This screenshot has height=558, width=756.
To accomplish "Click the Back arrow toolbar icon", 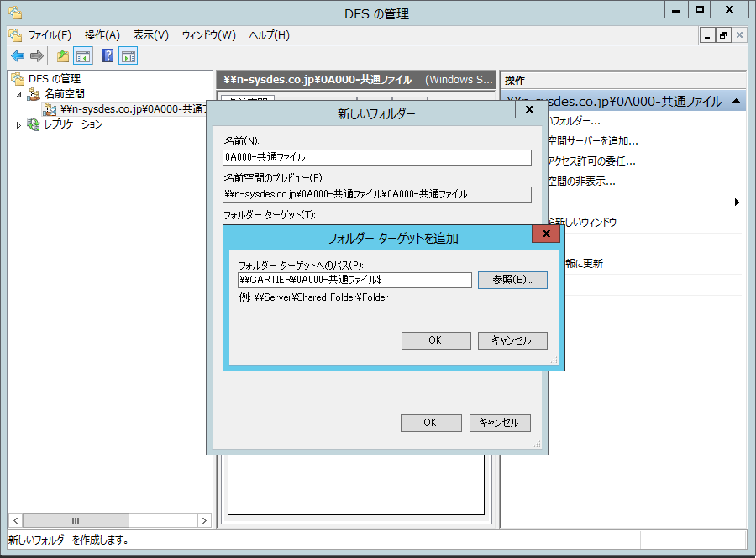I will coord(17,56).
